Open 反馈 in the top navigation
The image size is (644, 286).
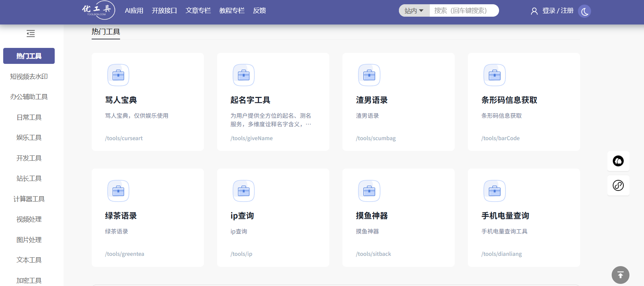(x=259, y=11)
